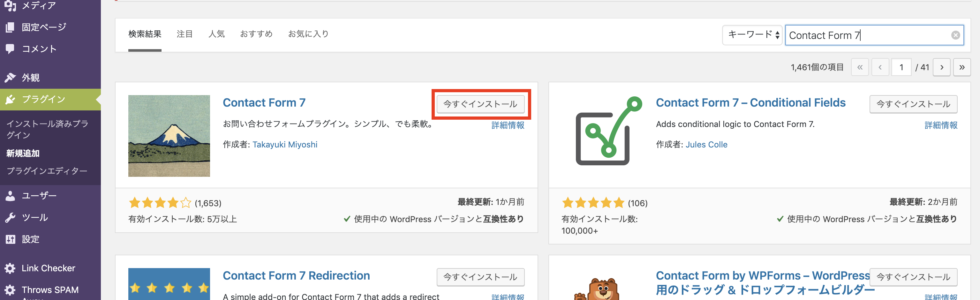This screenshot has width=980, height=300.
Task: Click the disabled previous-page button
Action: [x=880, y=67]
